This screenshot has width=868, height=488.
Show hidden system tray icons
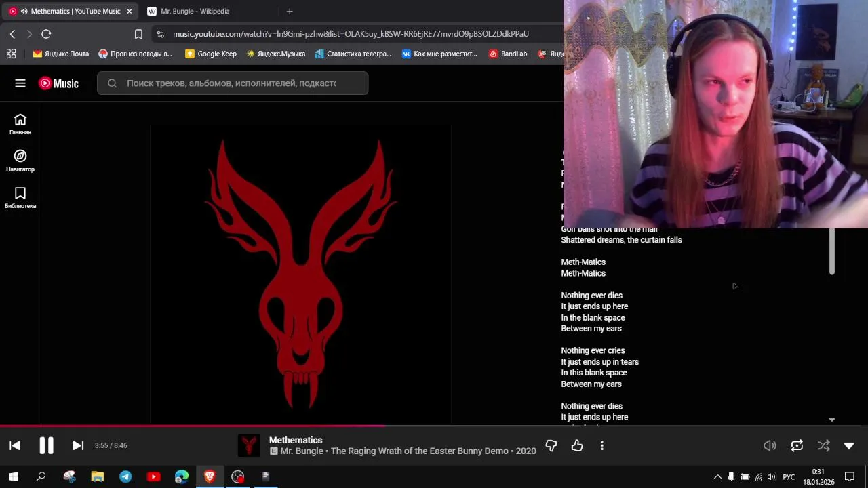pos(717,477)
